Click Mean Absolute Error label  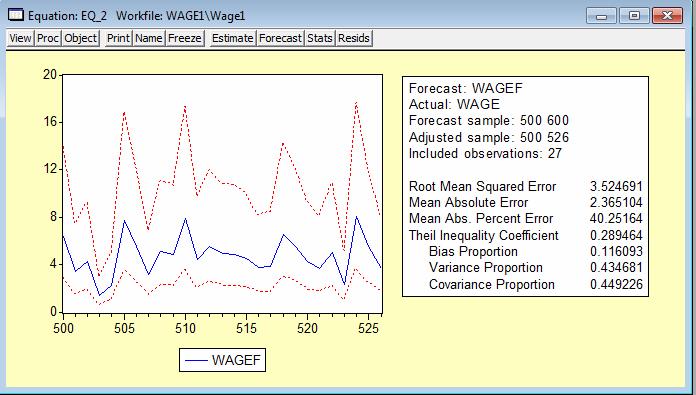468,203
